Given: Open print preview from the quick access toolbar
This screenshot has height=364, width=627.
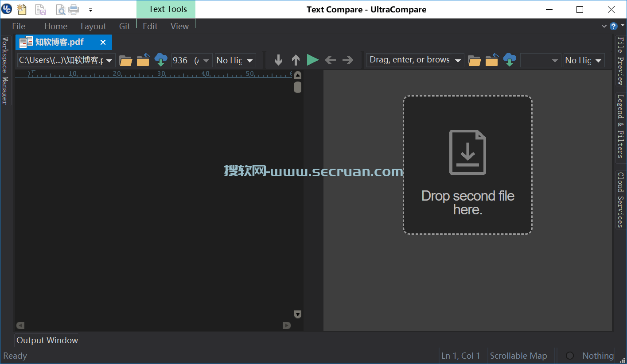Looking at the screenshot, I should (61, 9).
